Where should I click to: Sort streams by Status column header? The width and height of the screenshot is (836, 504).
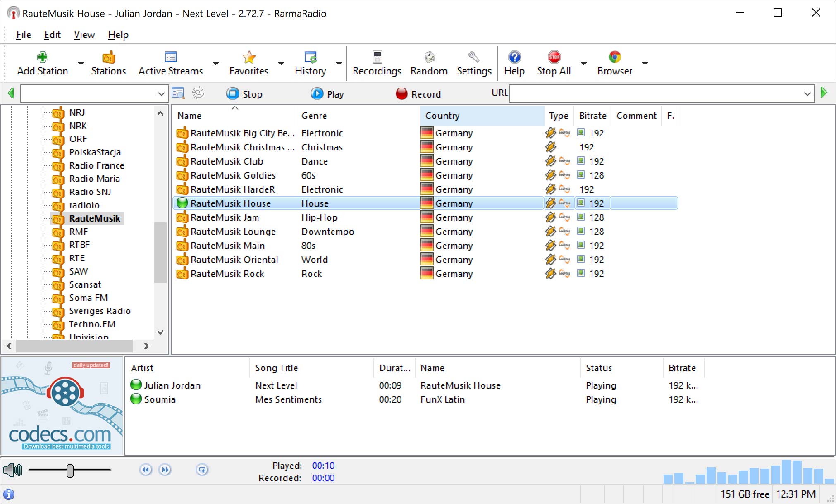[x=622, y=368]
